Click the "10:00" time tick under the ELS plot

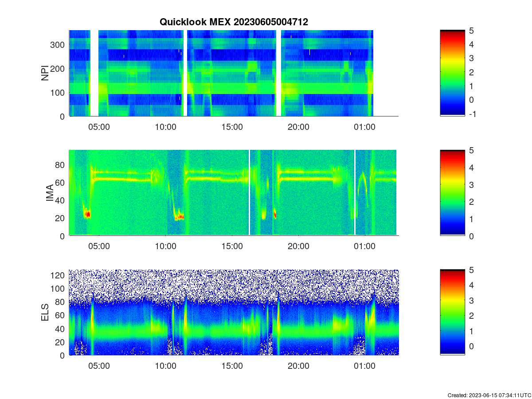coord(165,366)
